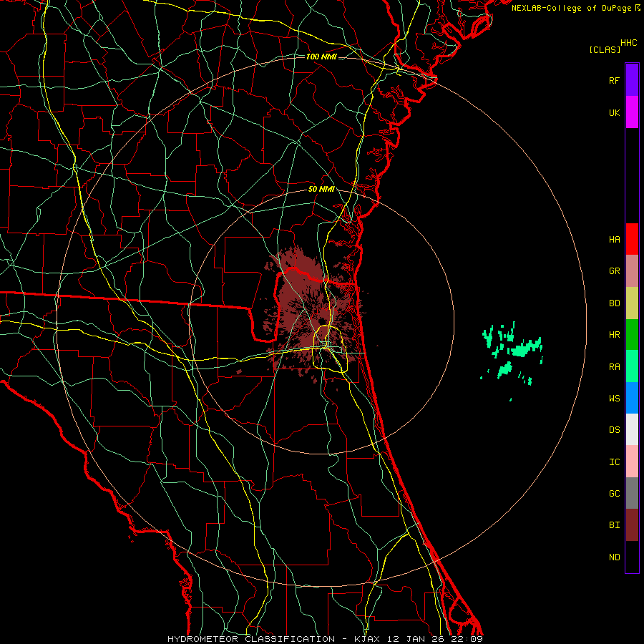Click the HR legend label
The image size is (644, 644).
(614, 335)
